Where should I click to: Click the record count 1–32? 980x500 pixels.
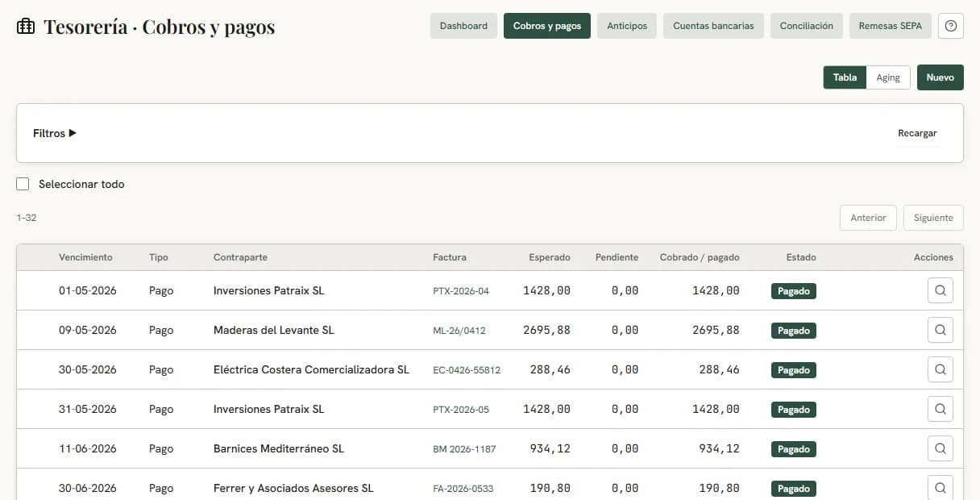click(26, 218)
